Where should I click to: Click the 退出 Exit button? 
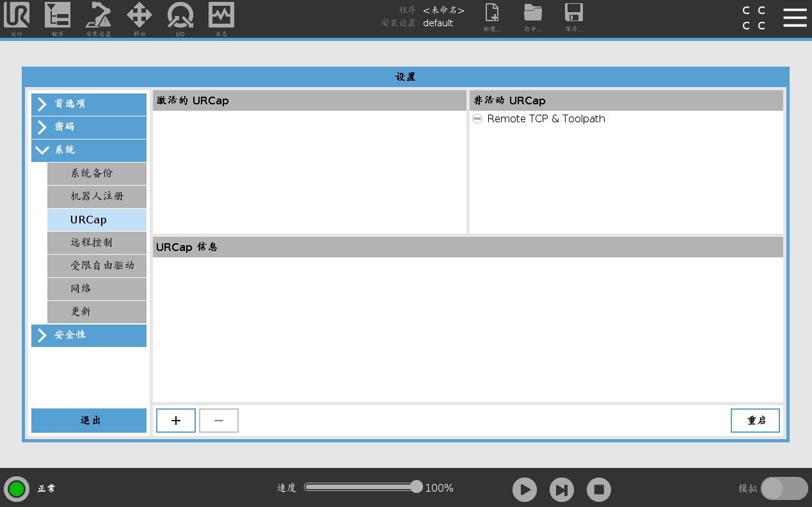click(x=89, y=421)
